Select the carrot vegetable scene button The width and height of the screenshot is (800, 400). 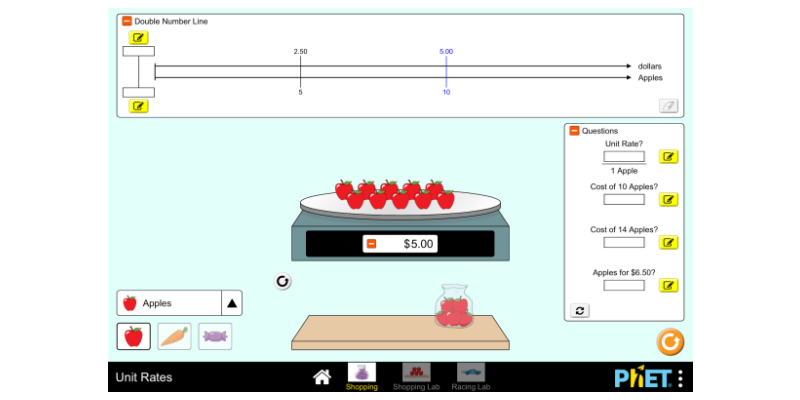pyautogui.click(x=174, y=337)
